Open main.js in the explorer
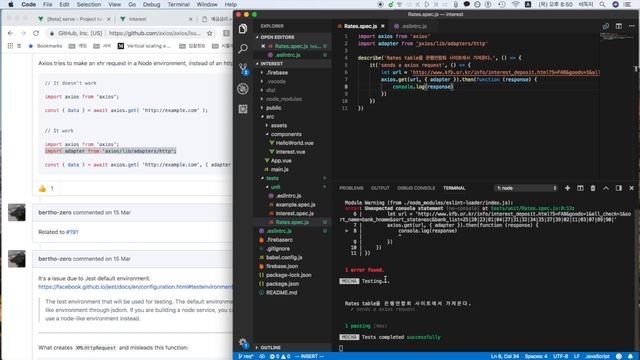The width and height of the screenshot is (640, 360). pyautogui.click(x=280, y=169)
